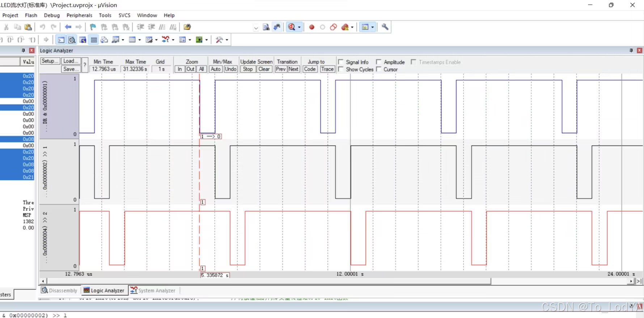Expand Analysis Windows dropdown arrow

click(173, 40)
